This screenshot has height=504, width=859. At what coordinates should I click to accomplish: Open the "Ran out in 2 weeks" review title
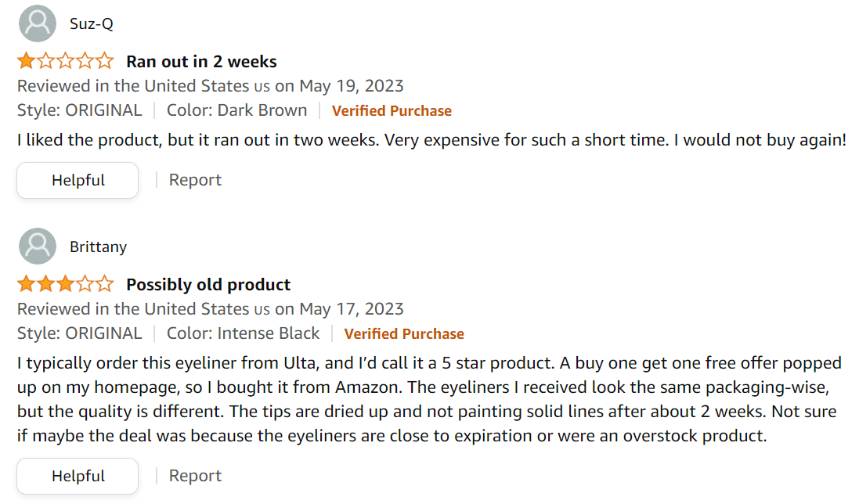click(201, 61)
